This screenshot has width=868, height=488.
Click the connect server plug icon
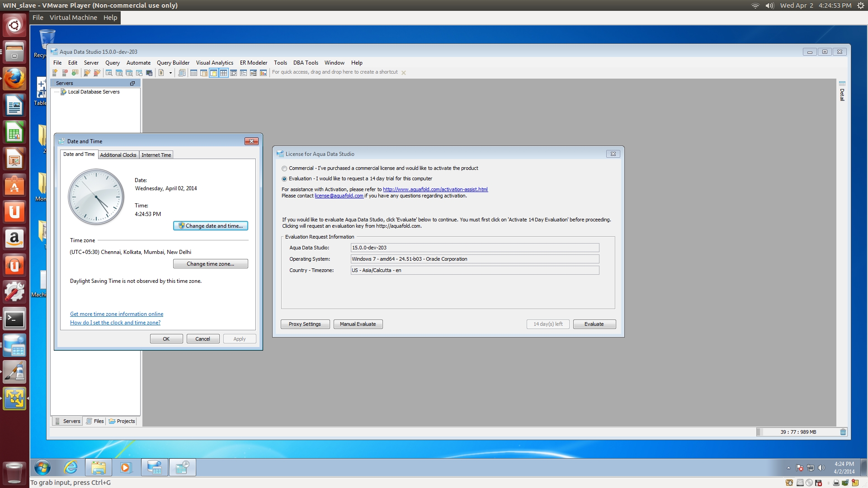coord(87,73)
